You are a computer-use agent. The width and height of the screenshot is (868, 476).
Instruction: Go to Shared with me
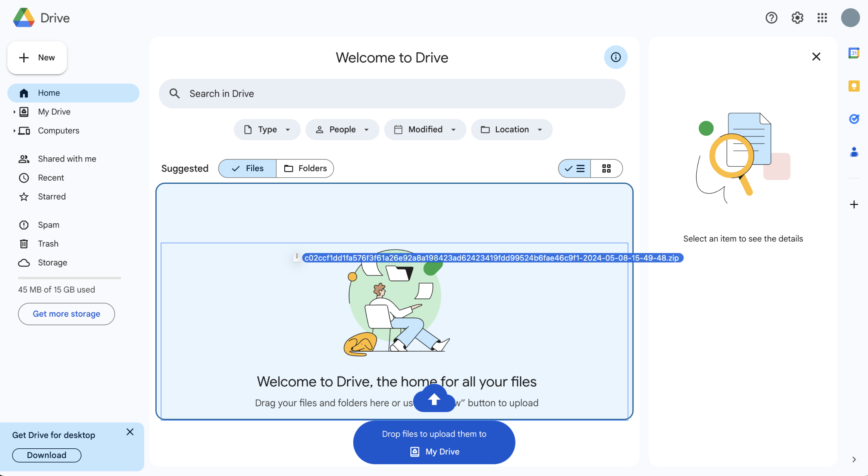click(67, 159)
